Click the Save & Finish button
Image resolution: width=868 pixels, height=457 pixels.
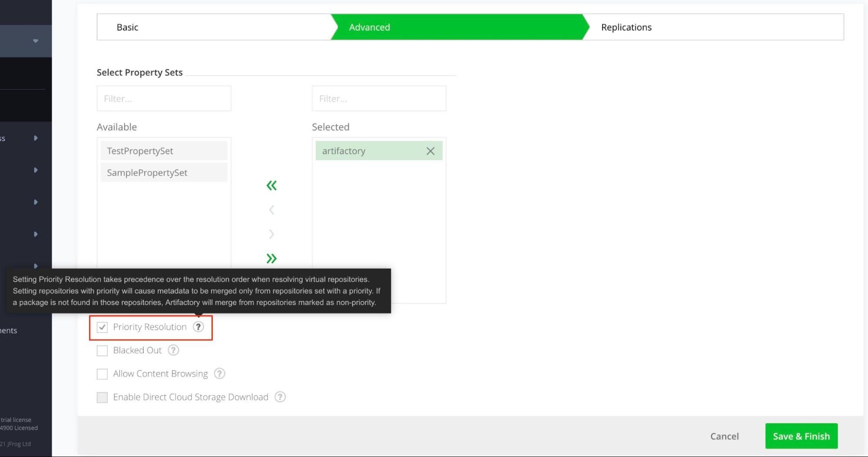click(x=801, y=436)
